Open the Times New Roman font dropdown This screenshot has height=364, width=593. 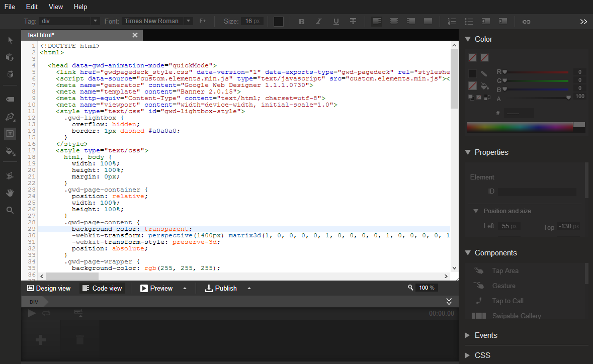tap(158, 21)
